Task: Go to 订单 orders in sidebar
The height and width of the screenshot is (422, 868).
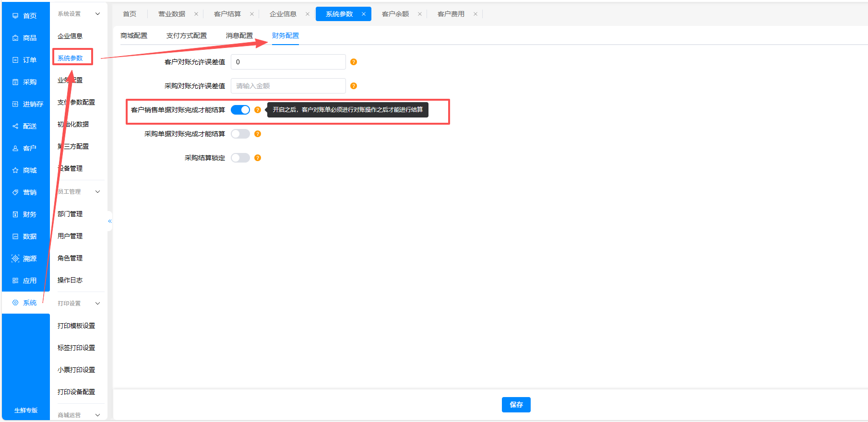Action: 25,60
